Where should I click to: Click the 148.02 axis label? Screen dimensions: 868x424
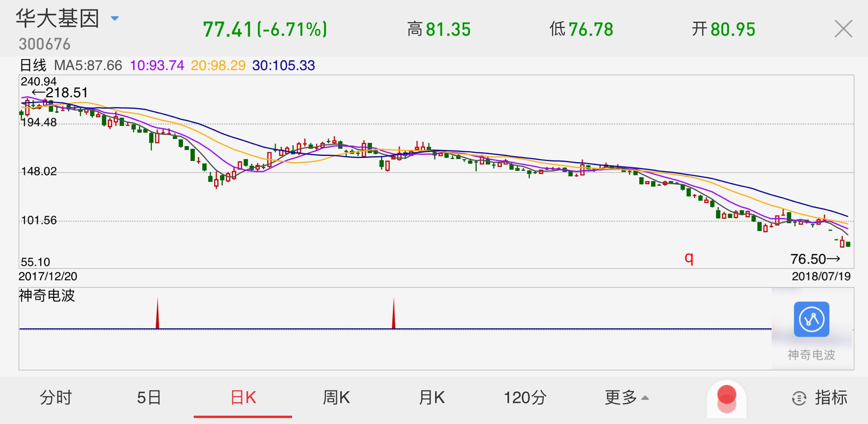[39, 171]
